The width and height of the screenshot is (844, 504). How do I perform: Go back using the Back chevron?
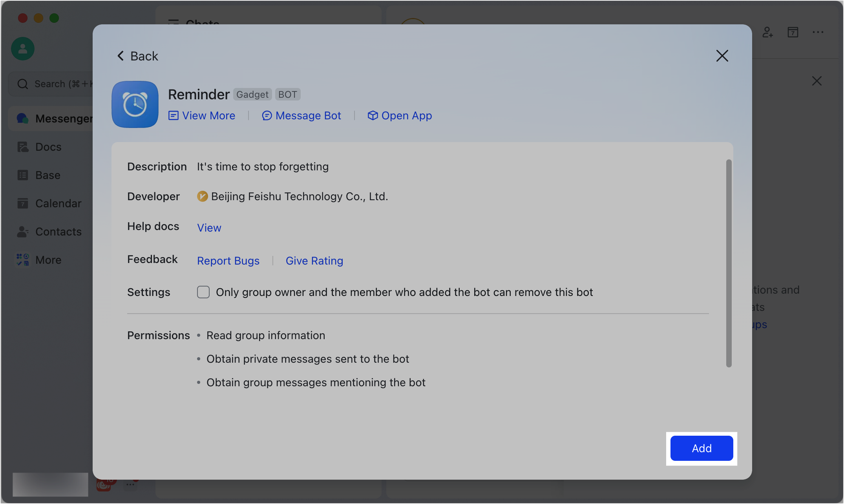tap(121, 56)
